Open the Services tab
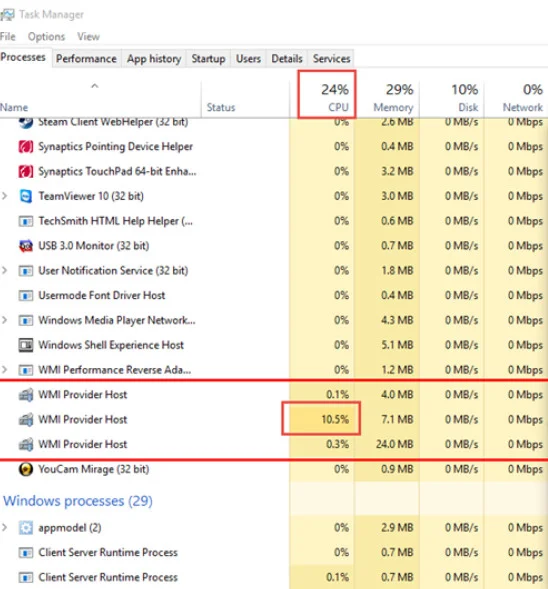 pos(331,59)
